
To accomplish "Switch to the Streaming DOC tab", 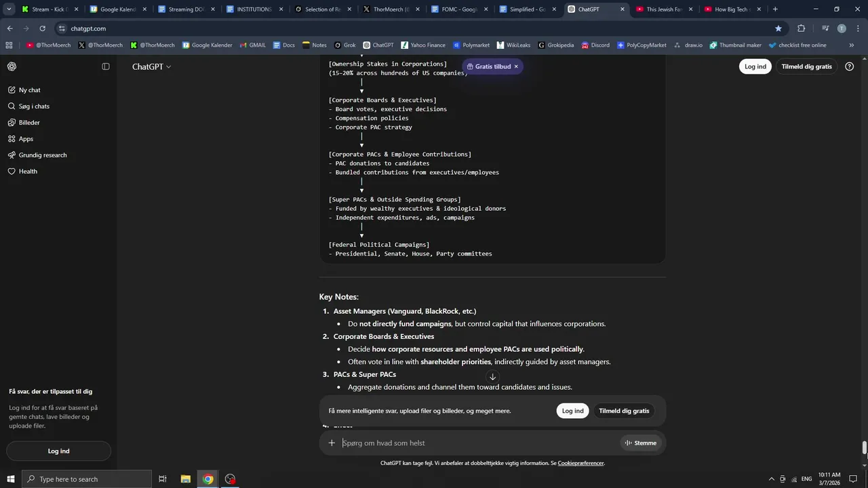I will coord(186,9).
